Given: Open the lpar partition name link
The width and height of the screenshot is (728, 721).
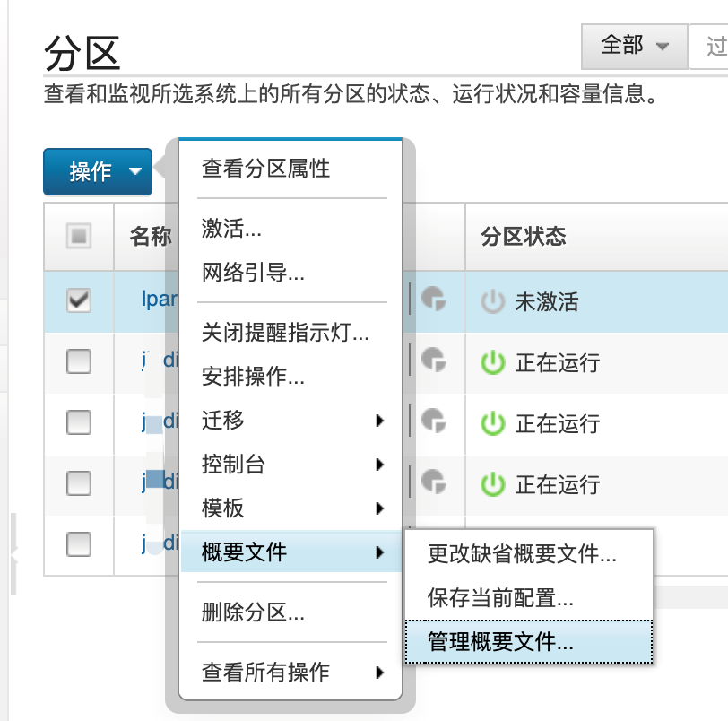Looking at the screenshot, I should tap(159, 300).
